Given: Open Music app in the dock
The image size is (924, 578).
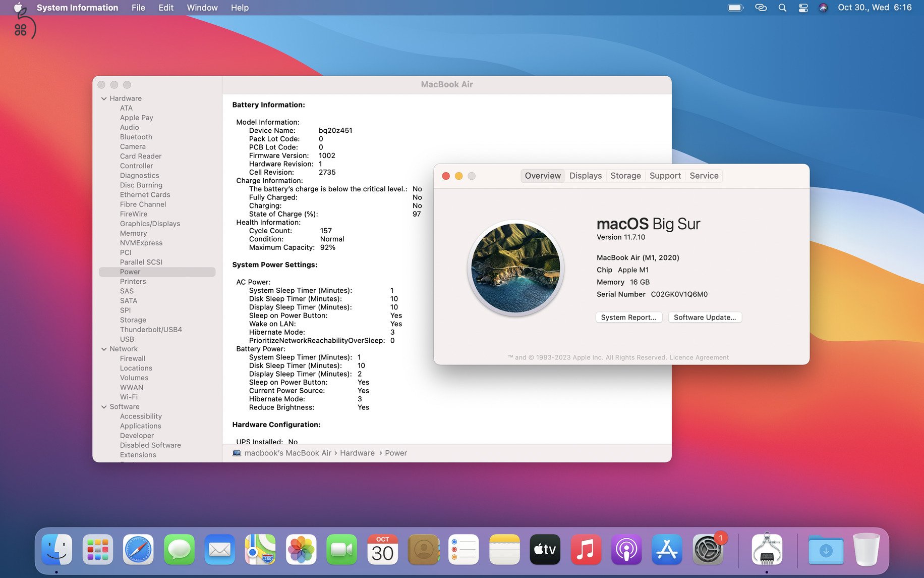Looking at the screenshot, I should pyautogui.click(x=586, y=549).
